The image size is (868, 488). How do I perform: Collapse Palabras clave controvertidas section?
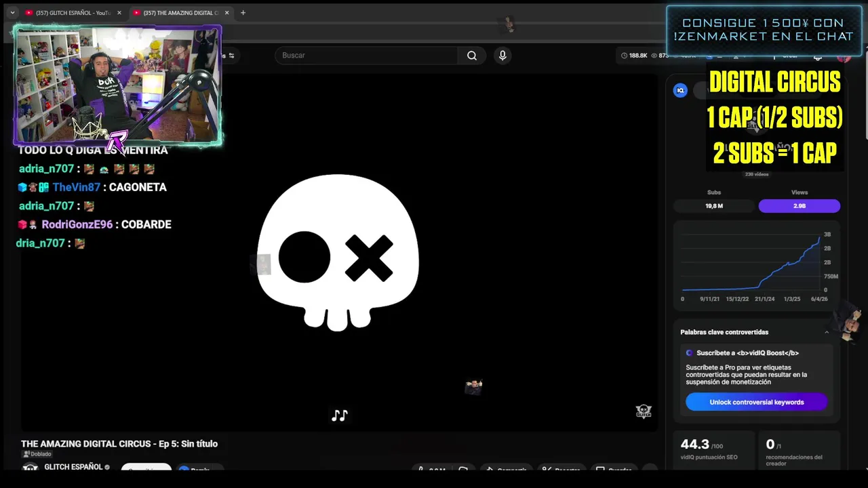pyautogui.click(x=827, y=332)
